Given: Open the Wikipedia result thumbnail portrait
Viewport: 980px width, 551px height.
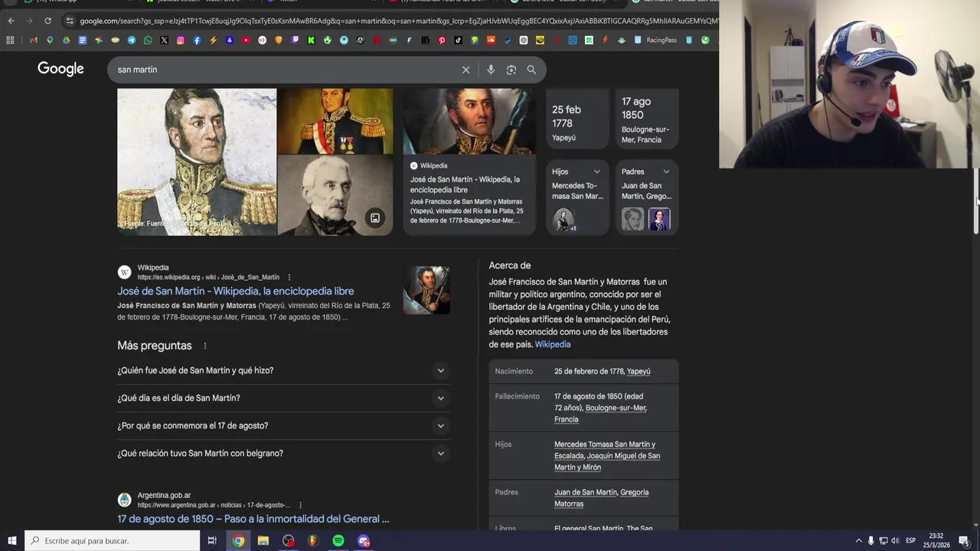Looking at the screenshot, I should (426, 290).
